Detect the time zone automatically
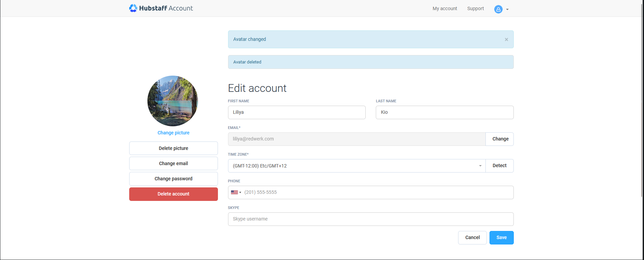Screen dimensions: 644x260 500,166
